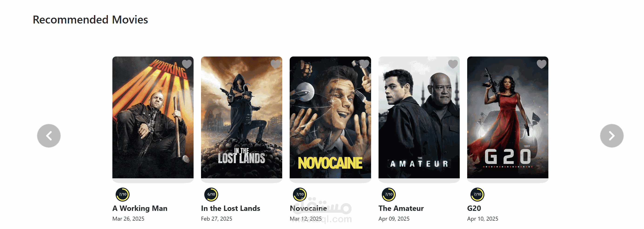Click the 6/10 rating badge

tap(211, 195)
